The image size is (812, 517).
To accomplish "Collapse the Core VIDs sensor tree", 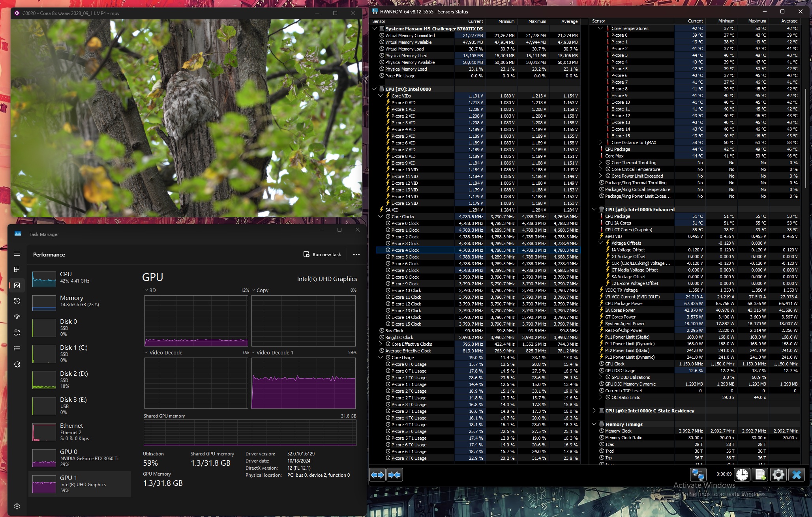I will point(381,96).
